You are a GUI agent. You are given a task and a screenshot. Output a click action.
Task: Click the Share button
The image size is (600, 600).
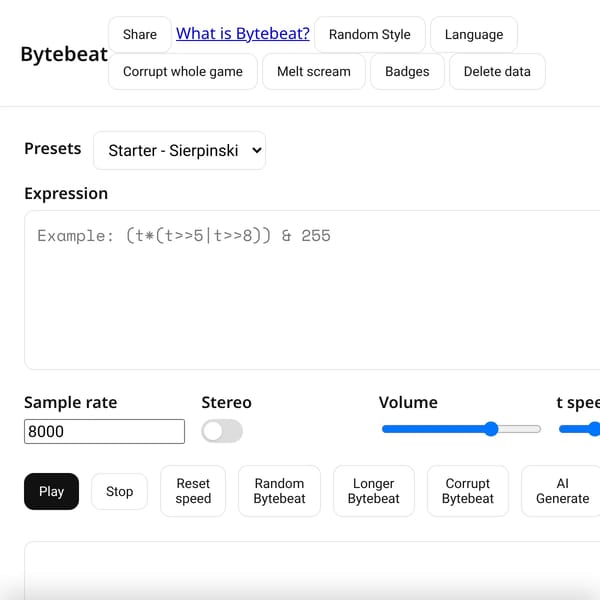(140, 34)
